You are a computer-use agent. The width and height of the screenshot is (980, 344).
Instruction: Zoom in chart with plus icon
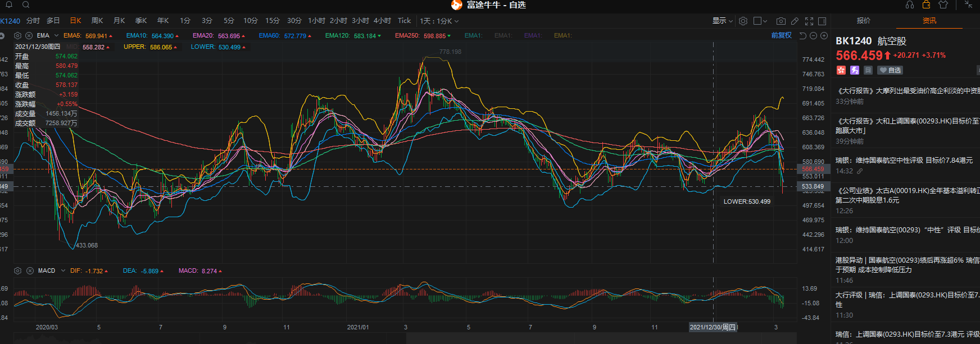tap(824, 35)
